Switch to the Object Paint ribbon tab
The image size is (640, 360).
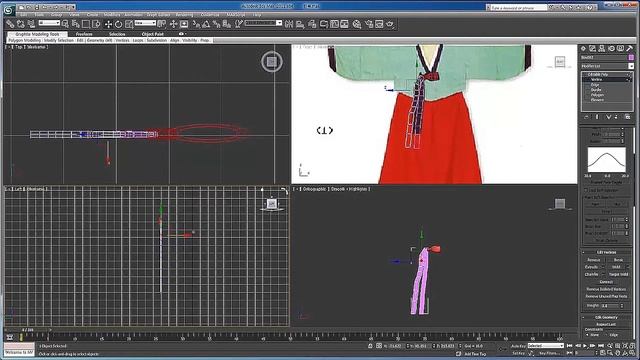click(x=153, y=34)
